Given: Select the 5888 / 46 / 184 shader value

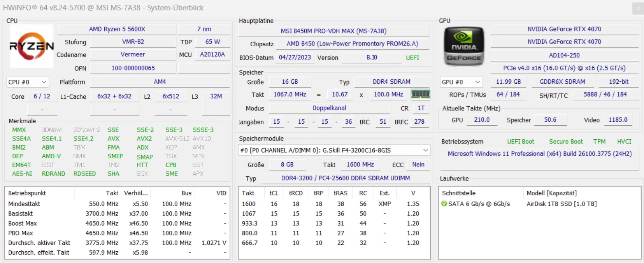Looking at the screenshot, I should [605, 95].
